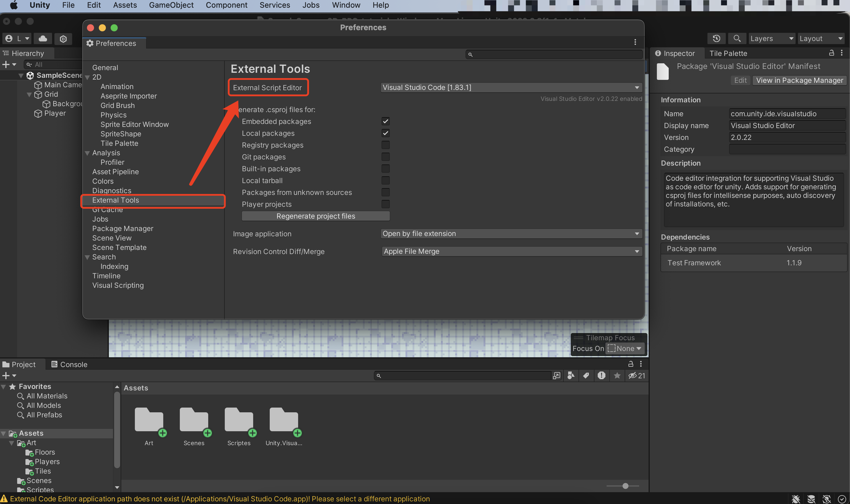The image size is (850, 504).
Task: Click Regenerate project files button
Action: (316, 216)
